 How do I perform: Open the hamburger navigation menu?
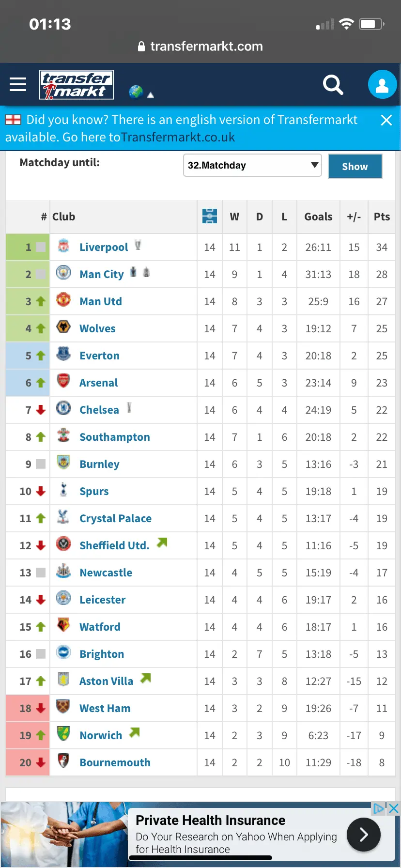coord(18,84)
